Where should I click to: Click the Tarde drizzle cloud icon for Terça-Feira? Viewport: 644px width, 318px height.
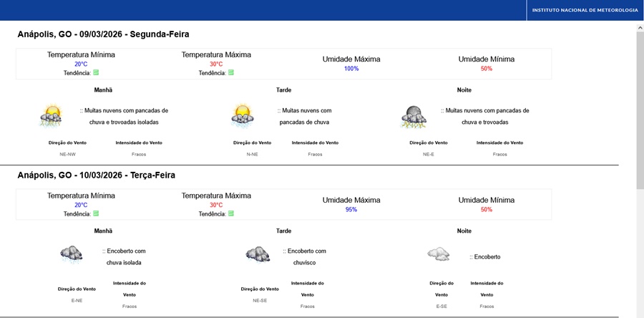click(x=258, y=255)
